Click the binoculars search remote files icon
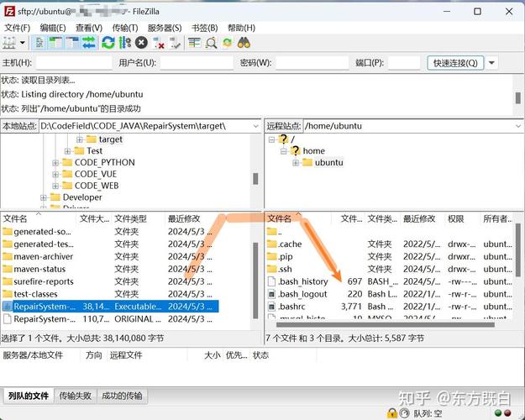Viewport: 525px width, 420px height. (244, 43)
